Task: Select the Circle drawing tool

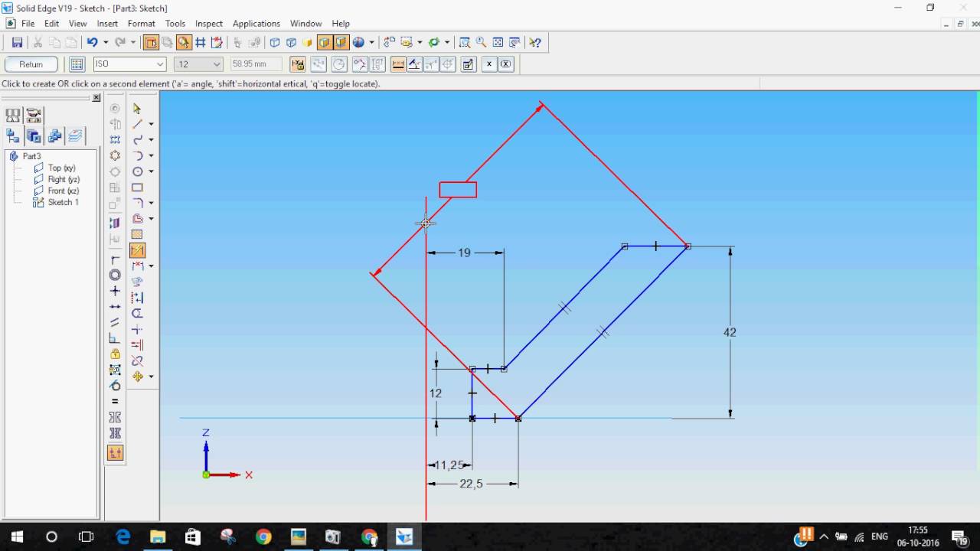Action: (x=137, y=171)
